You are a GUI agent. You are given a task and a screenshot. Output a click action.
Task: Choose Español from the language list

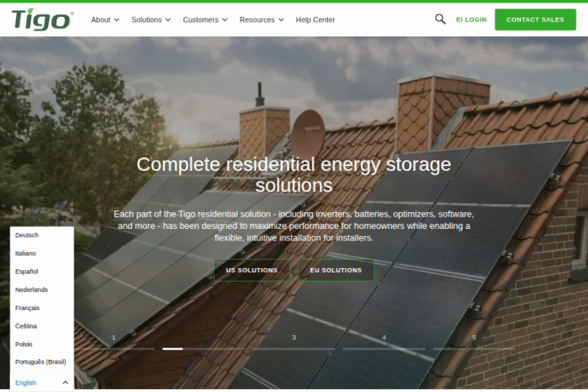pyautogui.click(x=27, y=272)
